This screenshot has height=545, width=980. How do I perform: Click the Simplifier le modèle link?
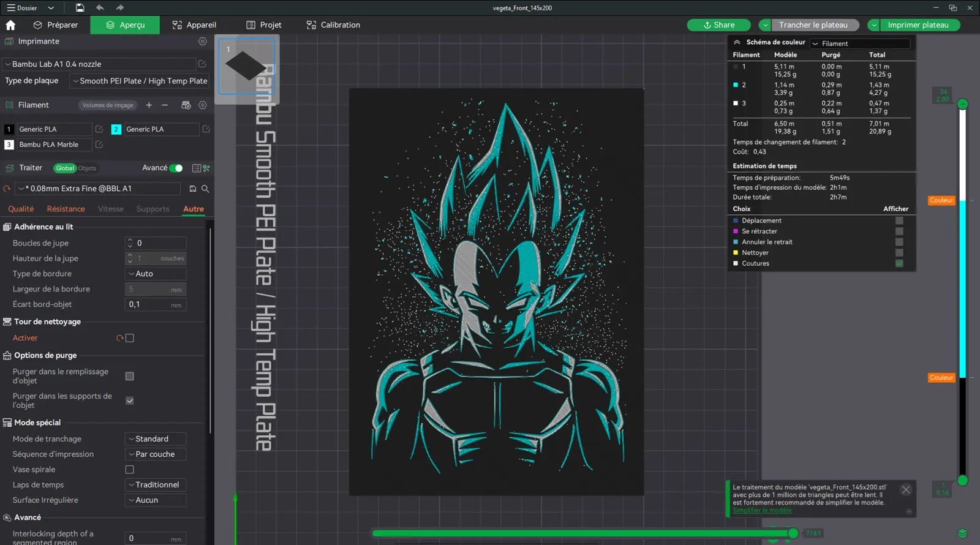(762, 510)
